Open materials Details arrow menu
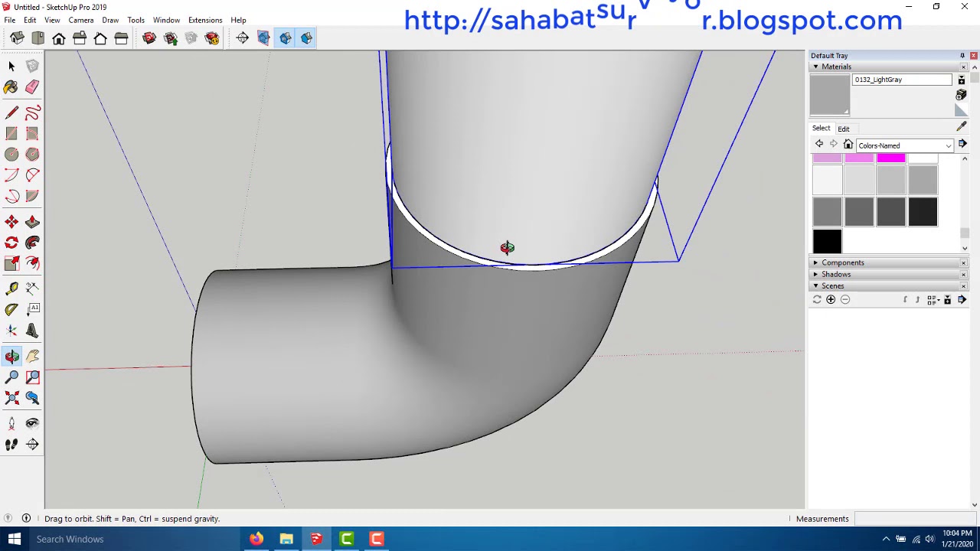 (x=962, y=144)
